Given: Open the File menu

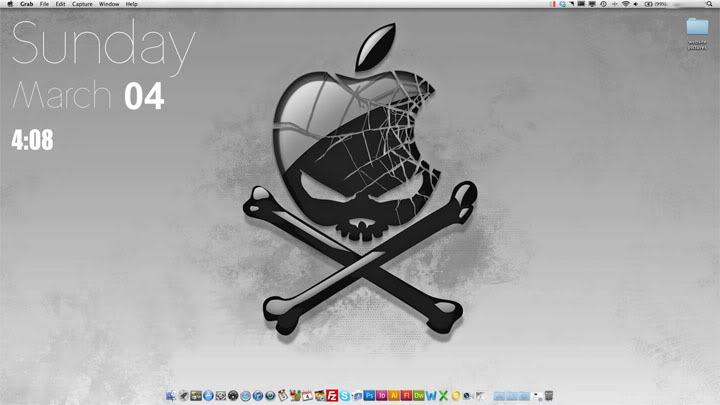Looking at the screenshot, I should tap(44, 4).
